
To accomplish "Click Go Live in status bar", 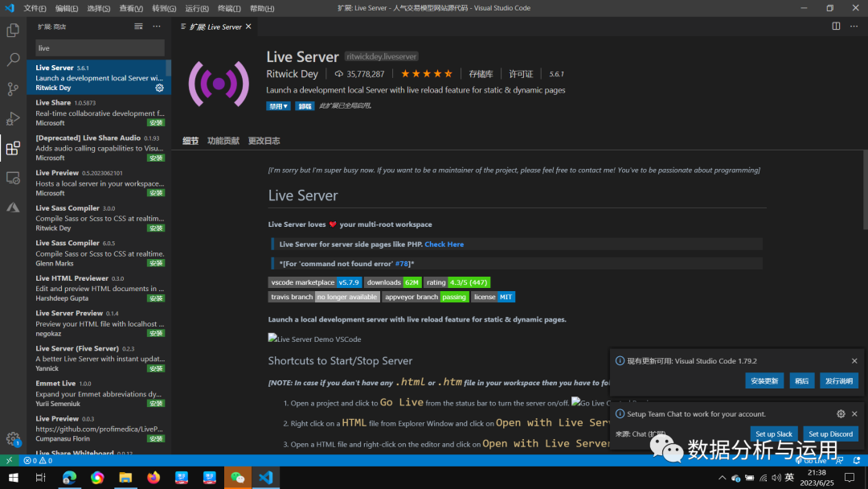I will 811,460.
